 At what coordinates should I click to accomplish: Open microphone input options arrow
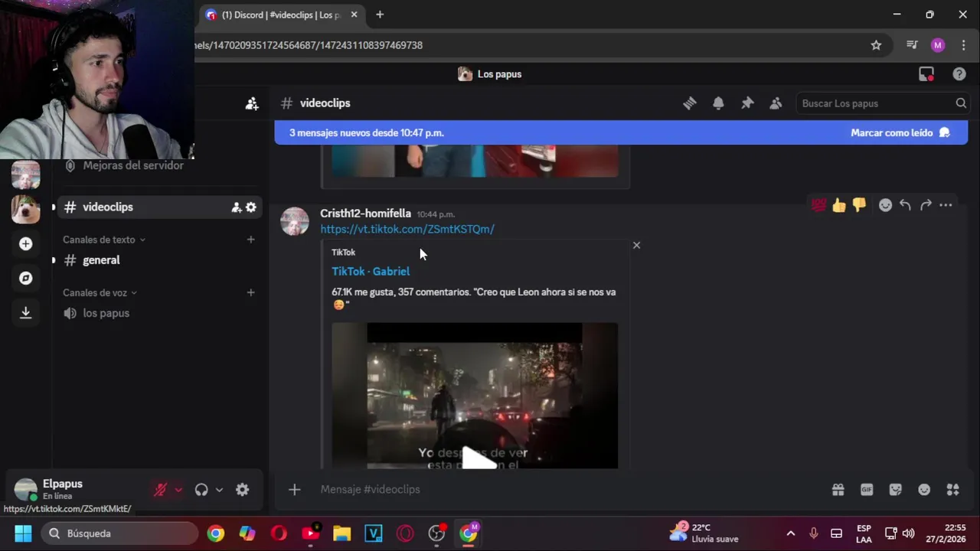pyautogui.click(x=178, y=490)
